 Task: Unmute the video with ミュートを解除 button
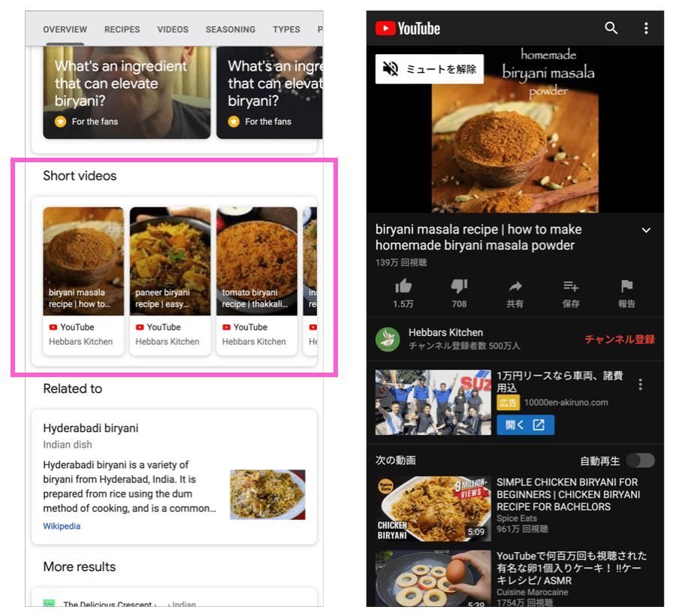pyautogui.click(x=430, y=69)
